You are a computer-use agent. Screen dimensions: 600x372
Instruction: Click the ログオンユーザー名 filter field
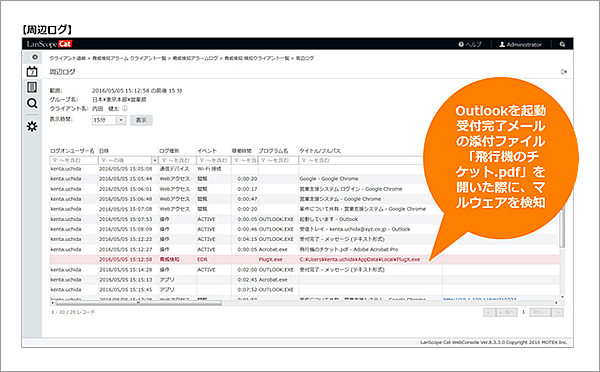click(x=74, y=160)
